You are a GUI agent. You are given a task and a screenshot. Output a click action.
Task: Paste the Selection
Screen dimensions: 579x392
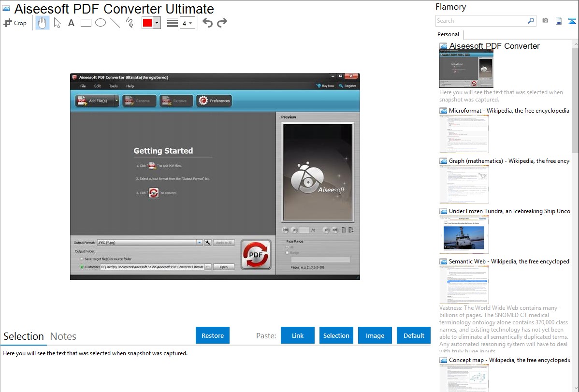tap(336, 335)
